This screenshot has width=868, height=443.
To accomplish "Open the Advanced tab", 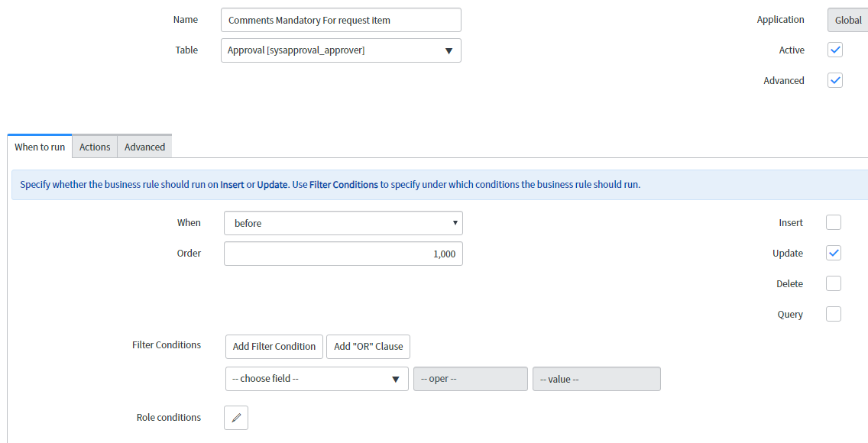I will 144,147.
